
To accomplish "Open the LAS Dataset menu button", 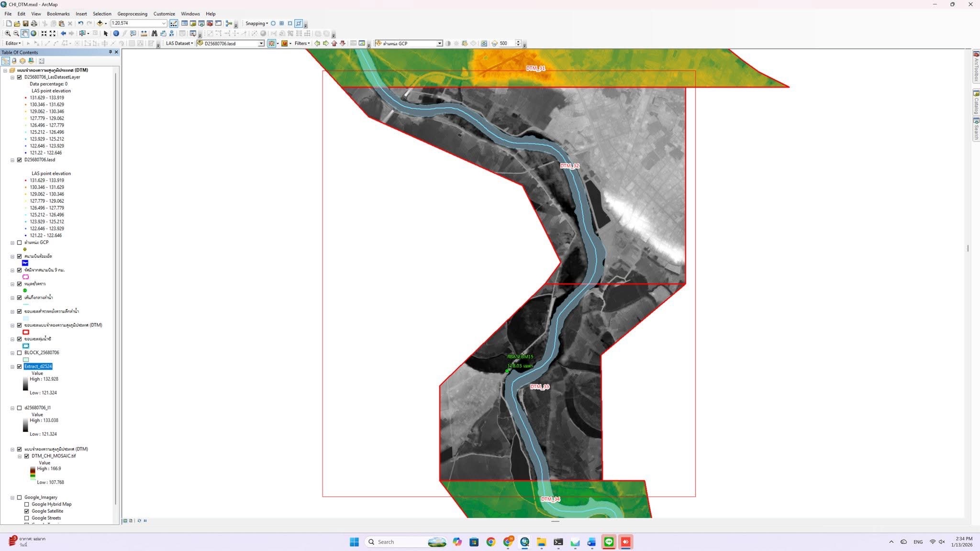I will click(179, 44).
